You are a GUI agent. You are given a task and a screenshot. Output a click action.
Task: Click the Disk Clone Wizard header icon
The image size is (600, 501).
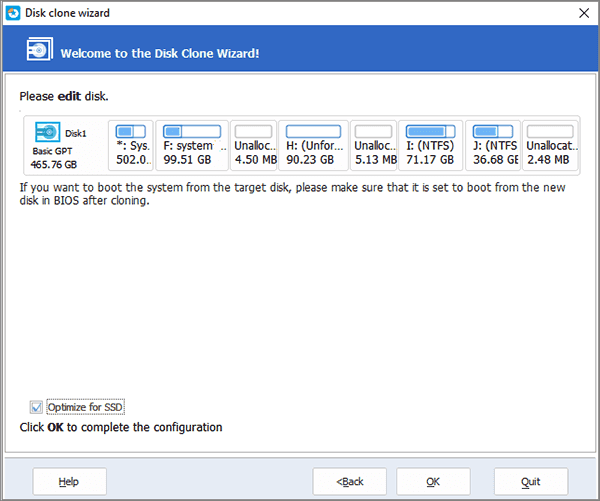click(40, 49)
